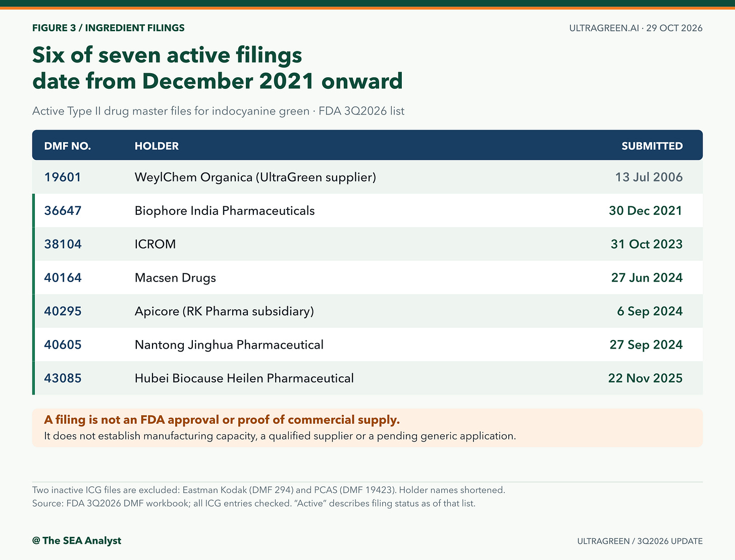Click the 30 Dec 2021 submission date
This screenshot has height=560, width=735.
646,211
